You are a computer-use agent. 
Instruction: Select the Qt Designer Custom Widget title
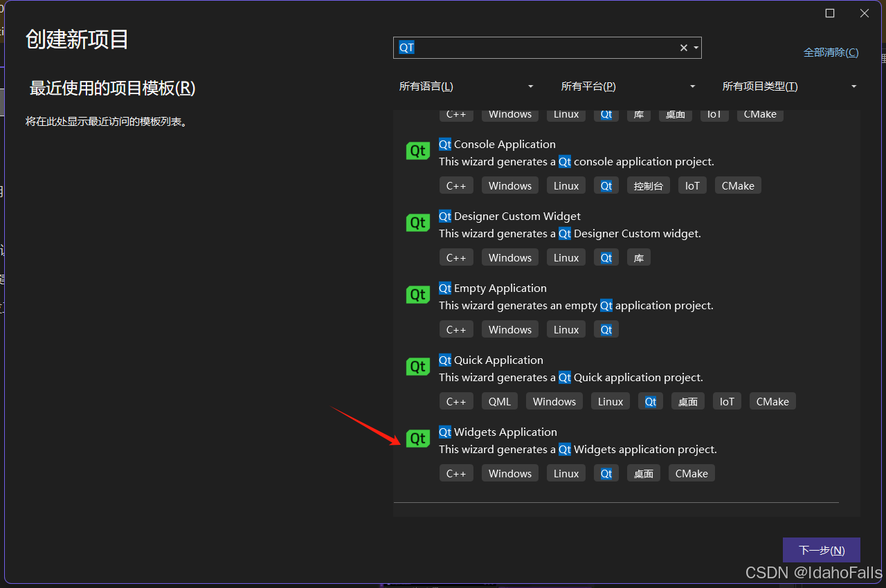point(509,216)
